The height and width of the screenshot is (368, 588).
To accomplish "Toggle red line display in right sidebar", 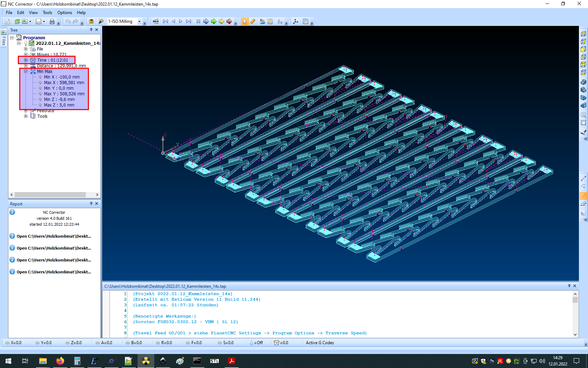I will [583, 179].
